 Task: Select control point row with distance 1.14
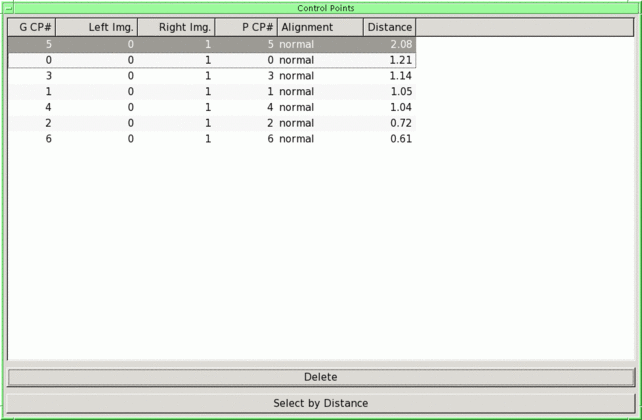coord(210,76)
